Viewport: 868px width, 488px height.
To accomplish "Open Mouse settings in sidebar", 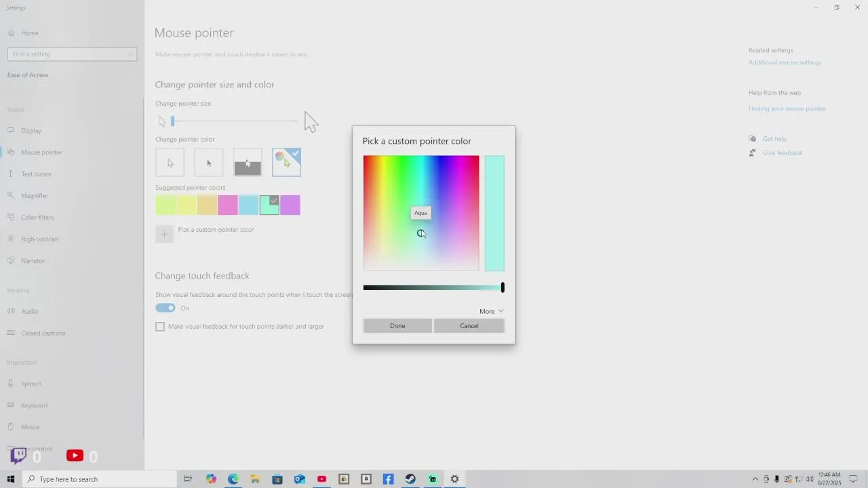I will point(31,426).
